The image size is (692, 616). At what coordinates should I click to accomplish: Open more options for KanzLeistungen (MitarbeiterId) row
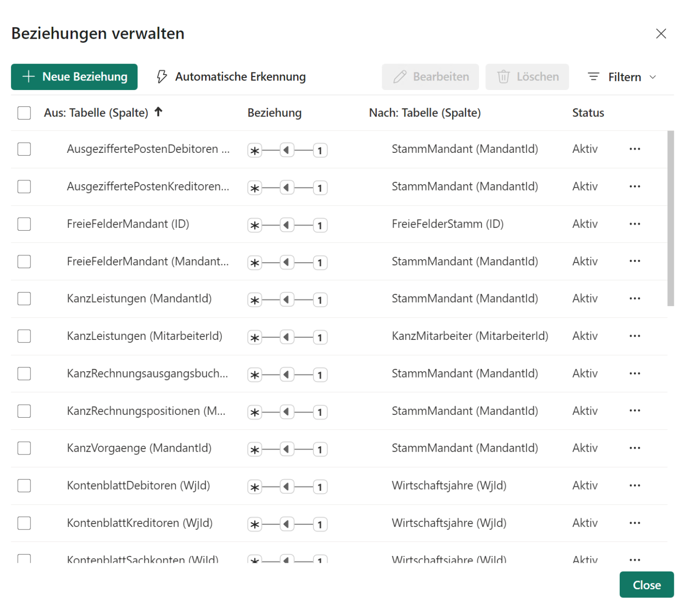point(635,336)
